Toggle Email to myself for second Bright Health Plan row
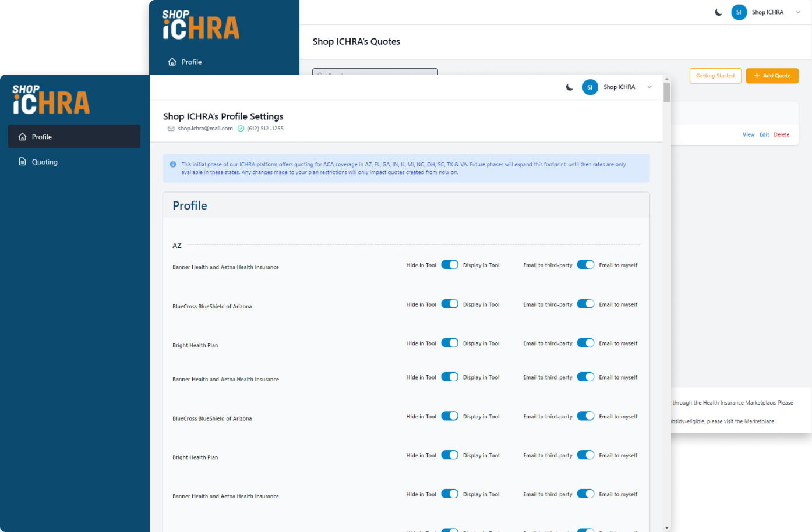The width and height of the screenshot is (812, 532). (x=585, y=455)
